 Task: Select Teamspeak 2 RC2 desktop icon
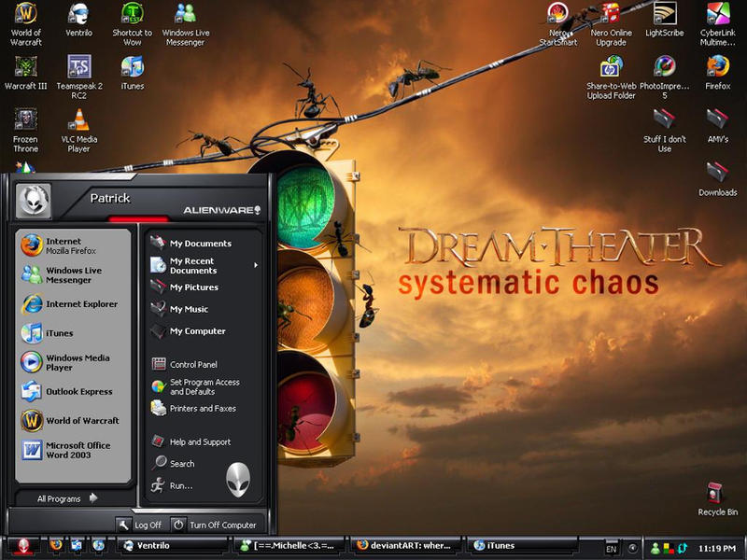[79, 77]
